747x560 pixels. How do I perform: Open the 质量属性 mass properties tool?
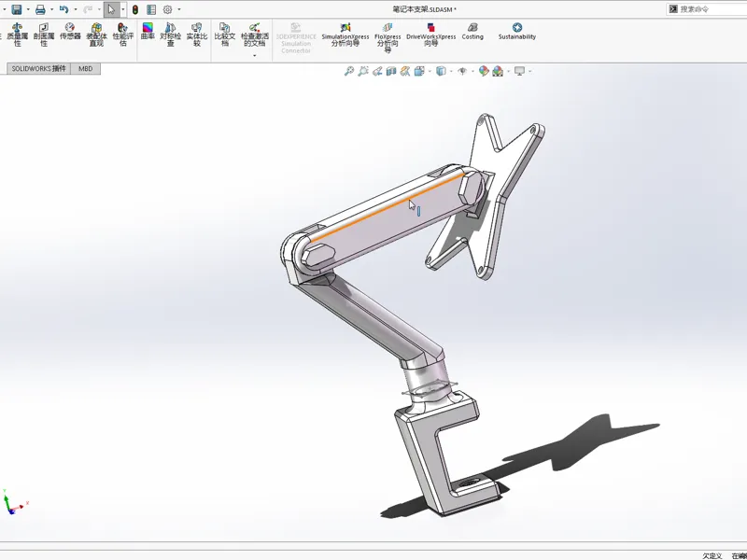(x=17, y=35)
